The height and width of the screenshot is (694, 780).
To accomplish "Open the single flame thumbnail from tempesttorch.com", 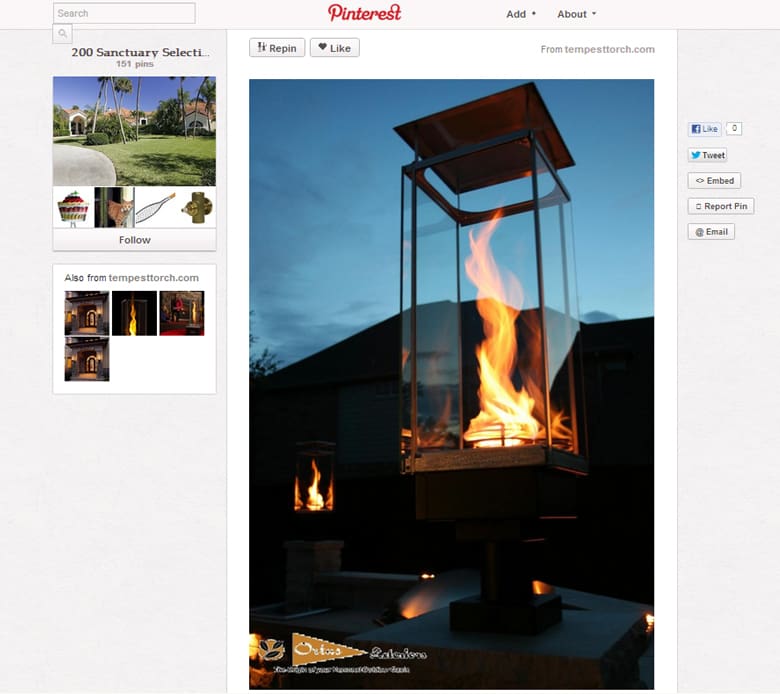I will click(x=134, y=313).
